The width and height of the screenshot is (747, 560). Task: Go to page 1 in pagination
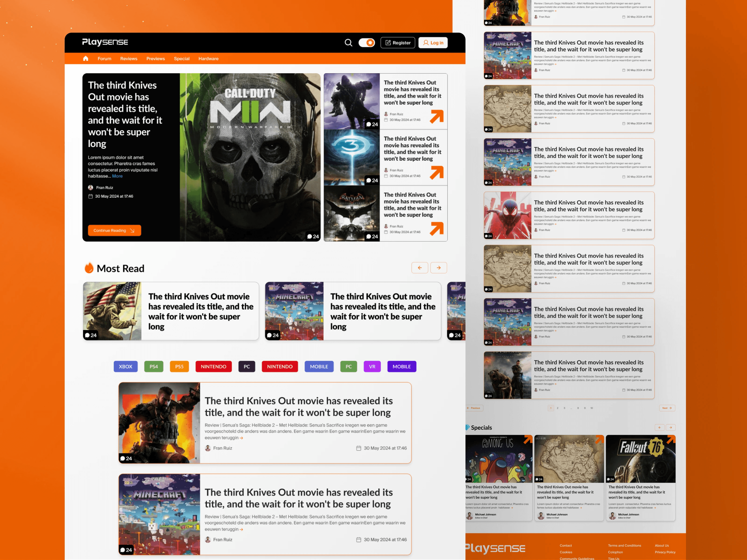(x=551, y=408)
